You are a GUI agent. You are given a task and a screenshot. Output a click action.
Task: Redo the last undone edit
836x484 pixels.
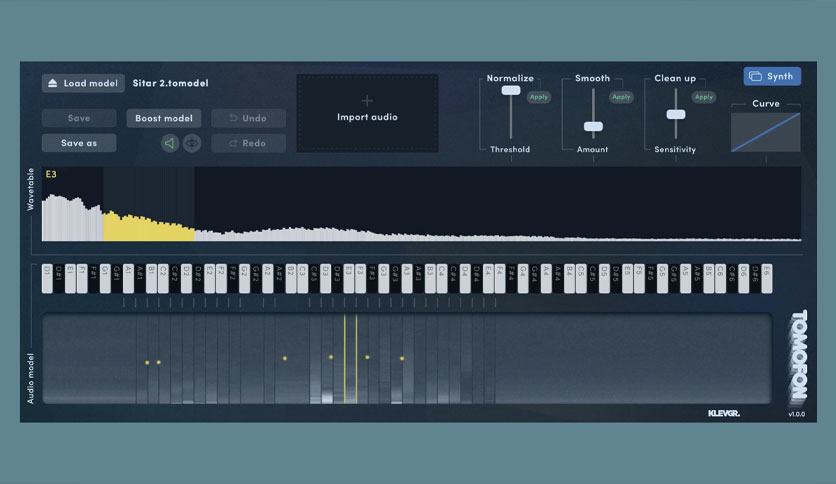[x=248, y=143]
